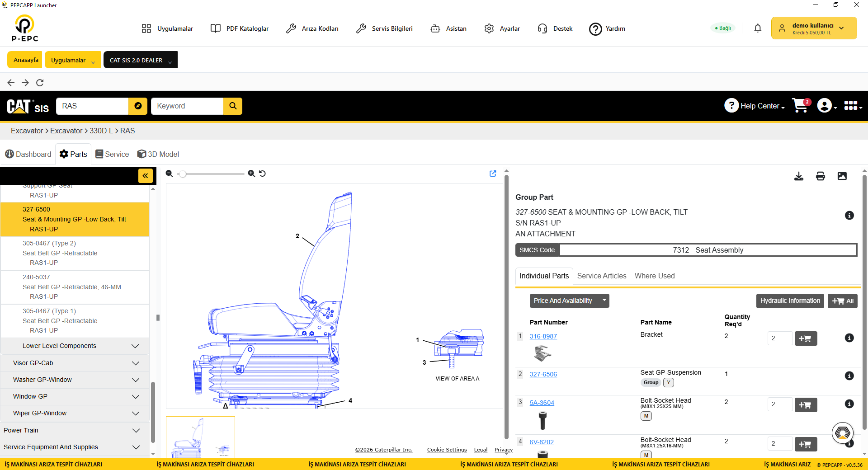Add 6V-8202 bolt to cart
868x470 pixels.
point(806,444)
